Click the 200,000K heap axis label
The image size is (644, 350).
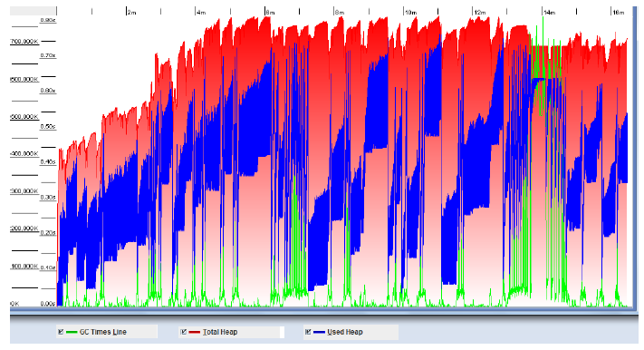(x=24, y=228)
